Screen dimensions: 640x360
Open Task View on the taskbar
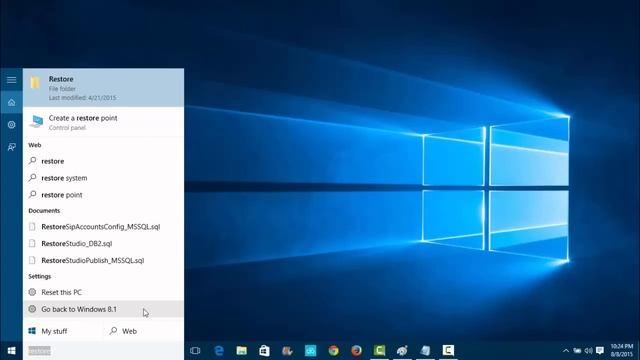pos(195,351)
